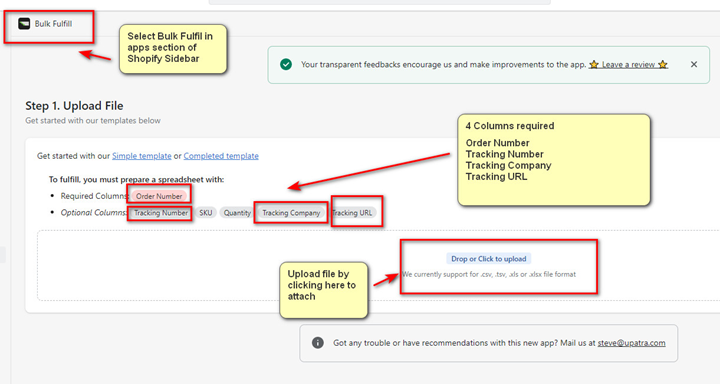Click the Tracking URL column tag

(x=352, y=213)
